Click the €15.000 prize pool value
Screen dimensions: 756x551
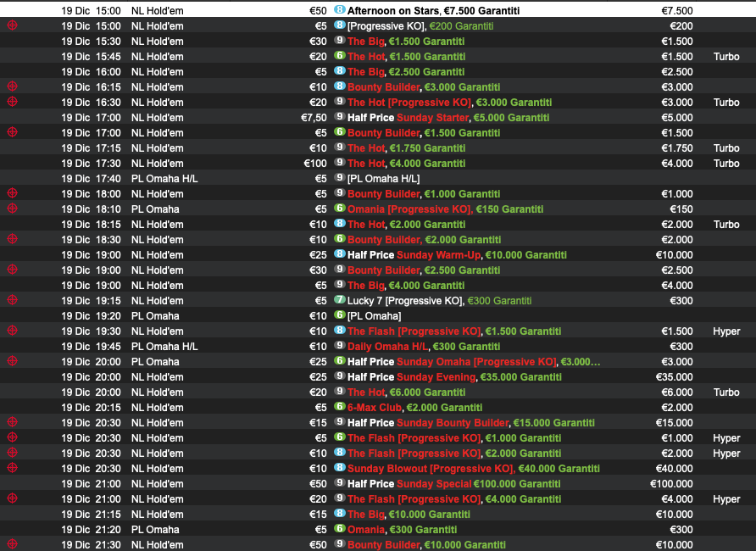click(x=675, y=423)
